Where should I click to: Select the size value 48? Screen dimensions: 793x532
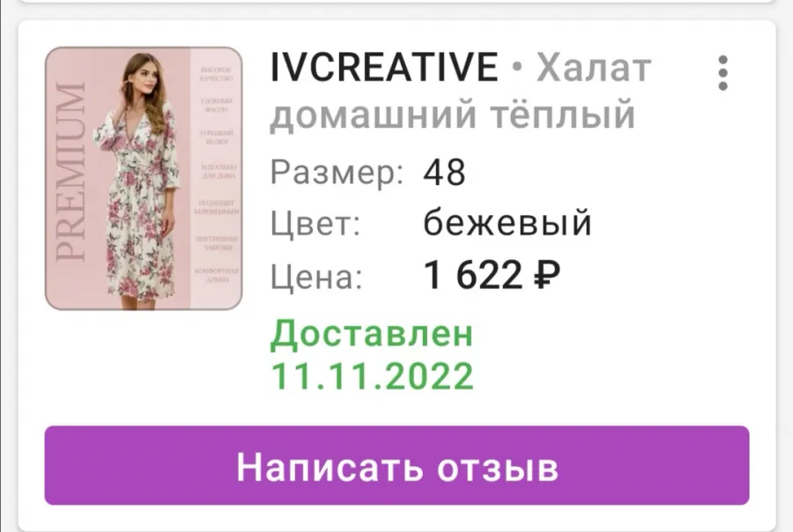[444, 173]
